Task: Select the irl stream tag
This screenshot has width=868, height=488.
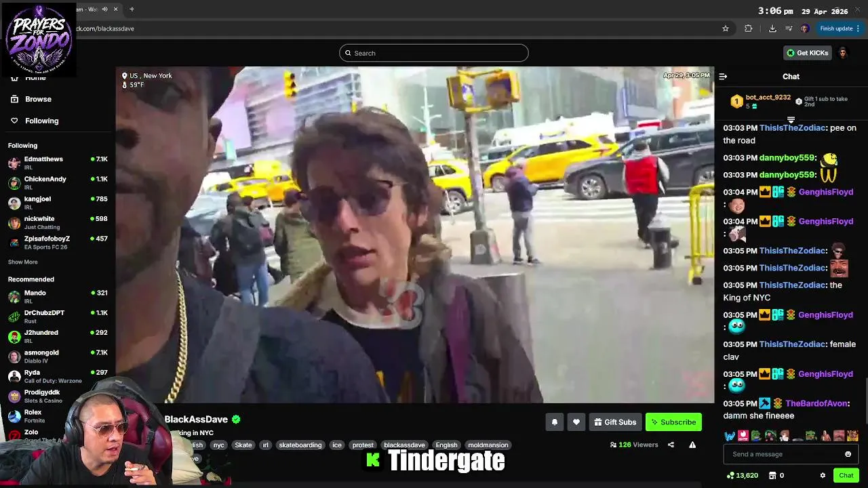Action: click(x=265, y=445)
